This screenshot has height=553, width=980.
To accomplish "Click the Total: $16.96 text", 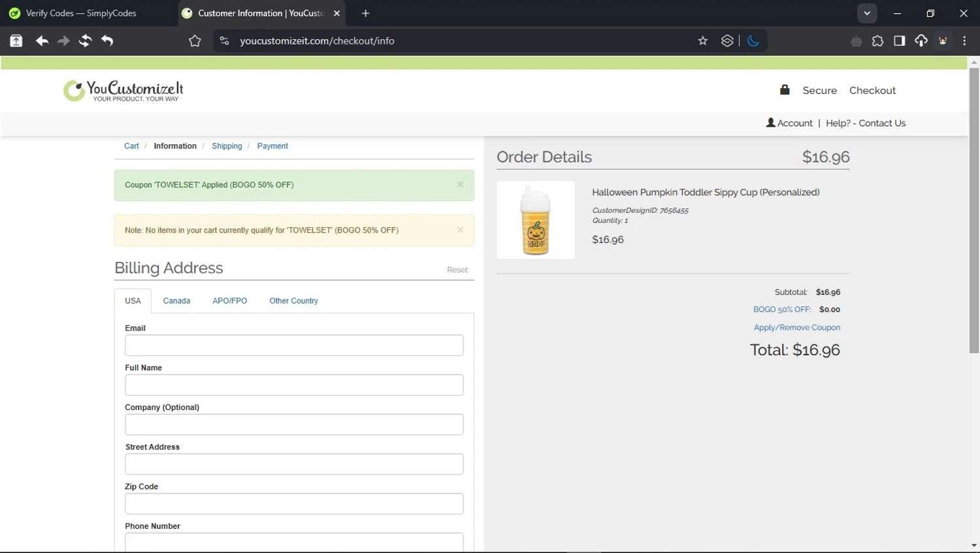I will click(794, 350).
